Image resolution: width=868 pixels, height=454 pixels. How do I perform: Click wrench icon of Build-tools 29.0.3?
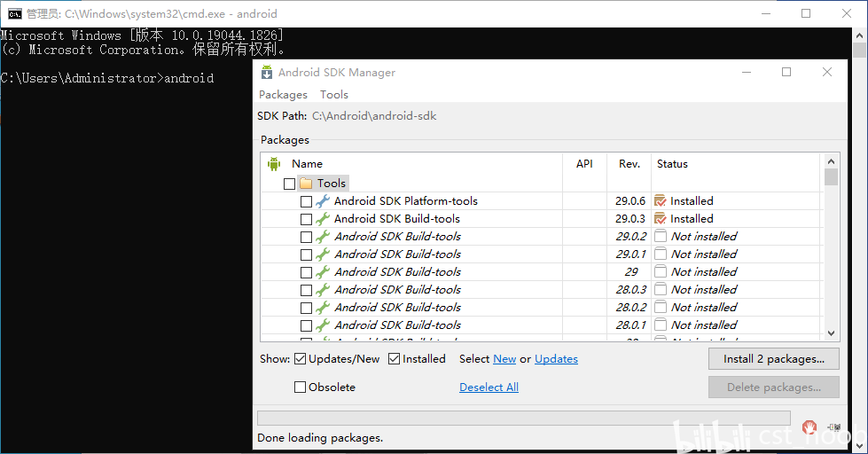[x=323, y=219]
